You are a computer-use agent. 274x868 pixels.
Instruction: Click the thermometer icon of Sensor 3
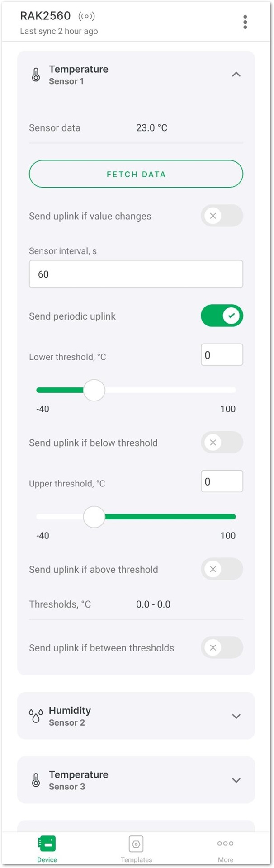36,780
